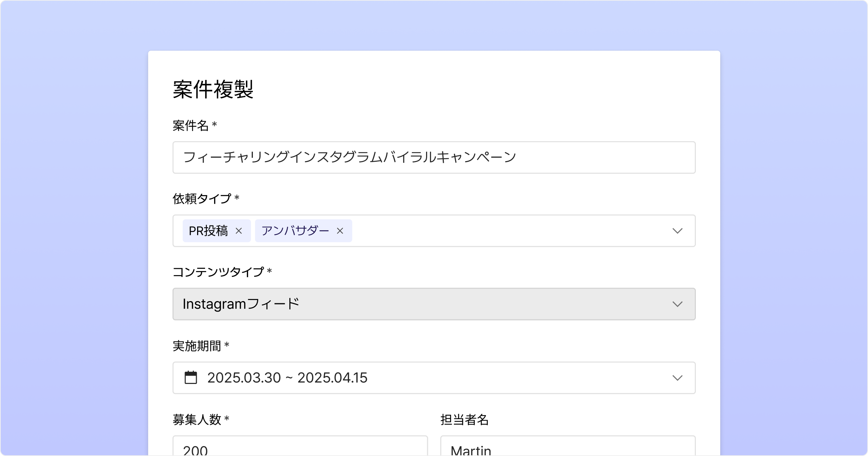The height and width of the screenshot is (456, 868).
Task: Click the 案件名 field label
Action: point(191,126)
